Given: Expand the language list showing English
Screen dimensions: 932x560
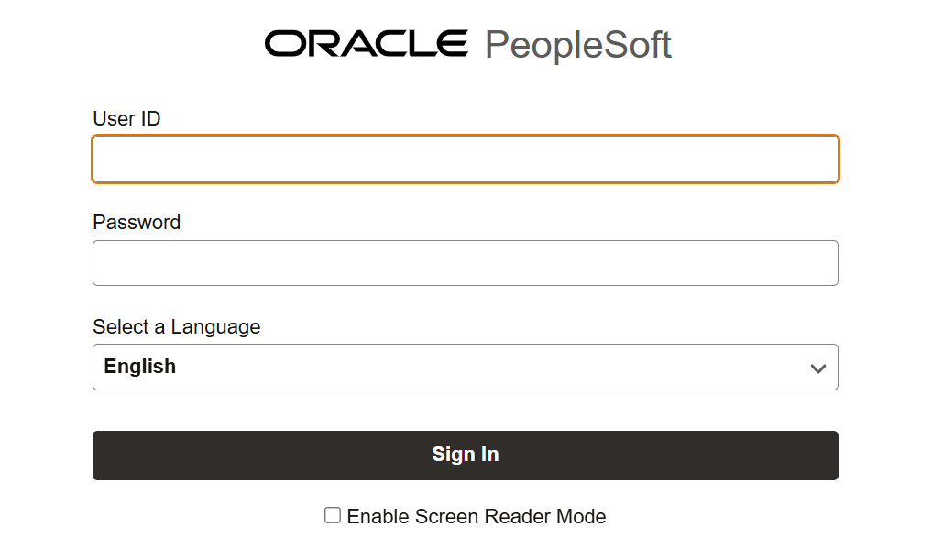Looking at the screenshot, I should pyautogui.click(x=466, y=367).
